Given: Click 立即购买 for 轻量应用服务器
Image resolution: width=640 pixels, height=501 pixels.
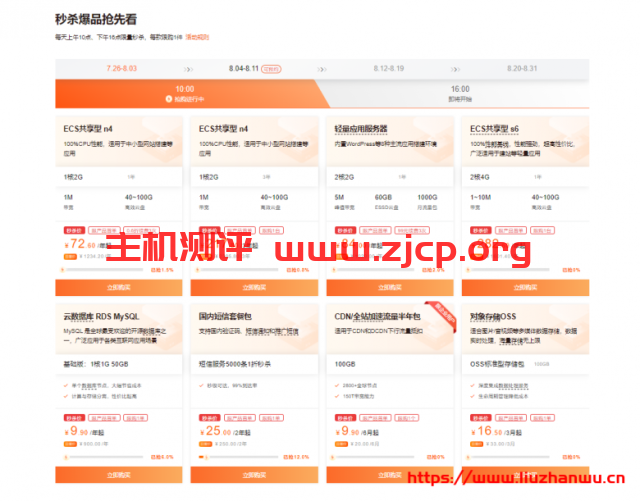Looking at the screenshot, I should click(x=390, y=287).
